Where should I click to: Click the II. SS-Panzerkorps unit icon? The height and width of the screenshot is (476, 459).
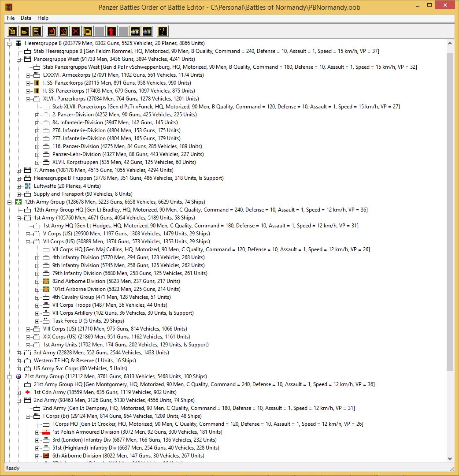[37, 91]
